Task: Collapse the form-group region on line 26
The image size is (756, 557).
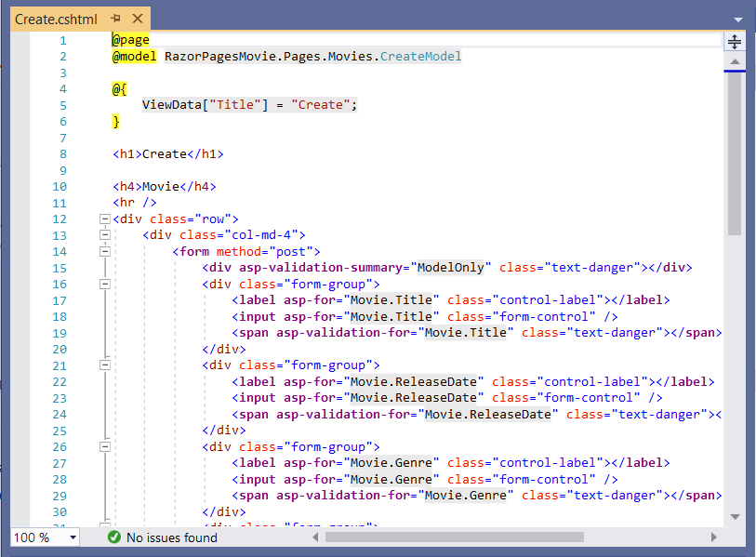Action: tap(105, 445)
